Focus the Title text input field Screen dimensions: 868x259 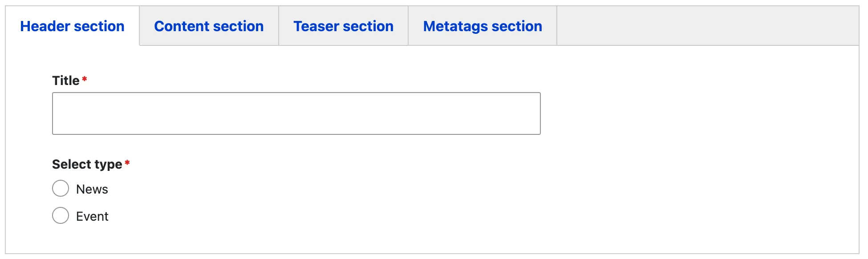(296, 113)
